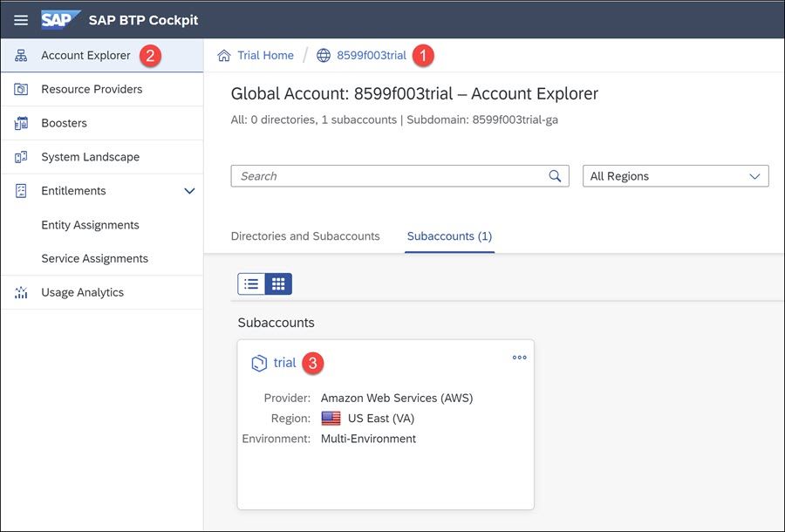Image resolution: width=785 pixels, height=532 pixels.
Task: Click the Provider: label
Action: (x=287, y=399)
